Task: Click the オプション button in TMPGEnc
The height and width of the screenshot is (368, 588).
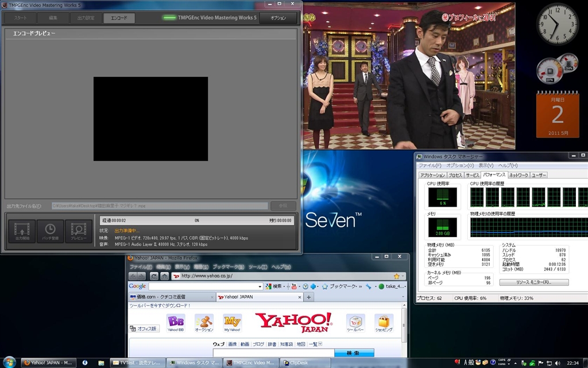Action: point(278,18)
